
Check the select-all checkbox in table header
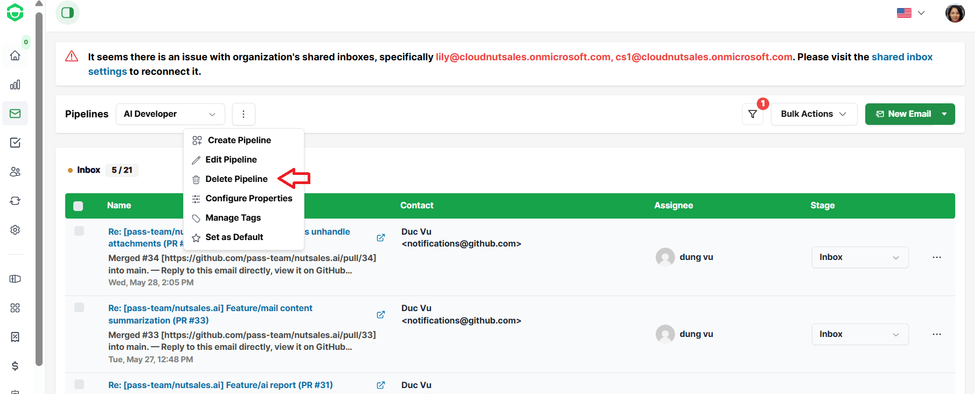click(x=78, y=206)
